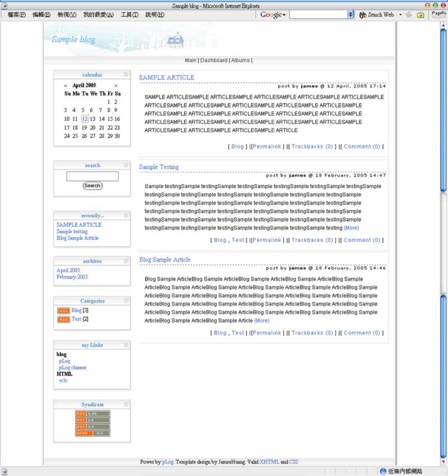This screenshot has width=448, height=476.
Task: Open the pLog chinese link
Action: [x=73, y=367]
